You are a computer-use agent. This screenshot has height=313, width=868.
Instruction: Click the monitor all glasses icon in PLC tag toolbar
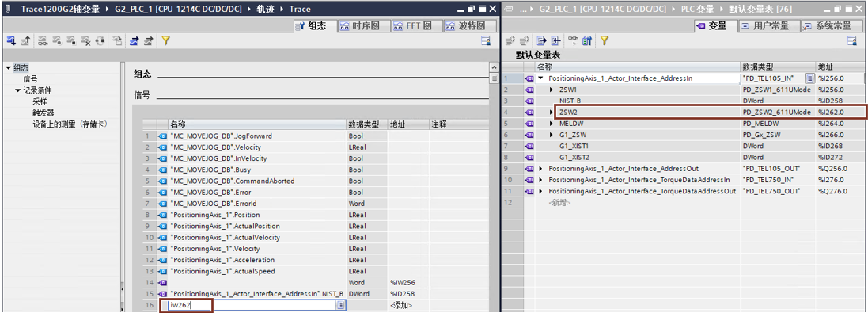click(574, 40)
